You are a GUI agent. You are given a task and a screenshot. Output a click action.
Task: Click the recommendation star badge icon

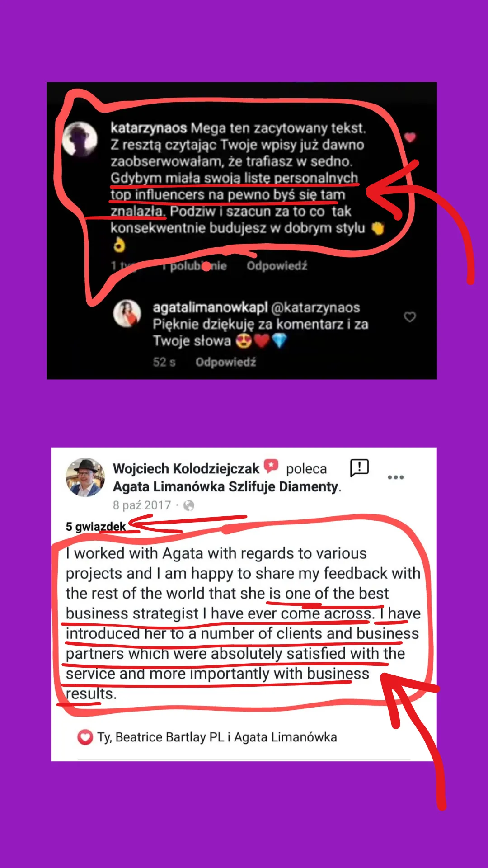(271, 466)
